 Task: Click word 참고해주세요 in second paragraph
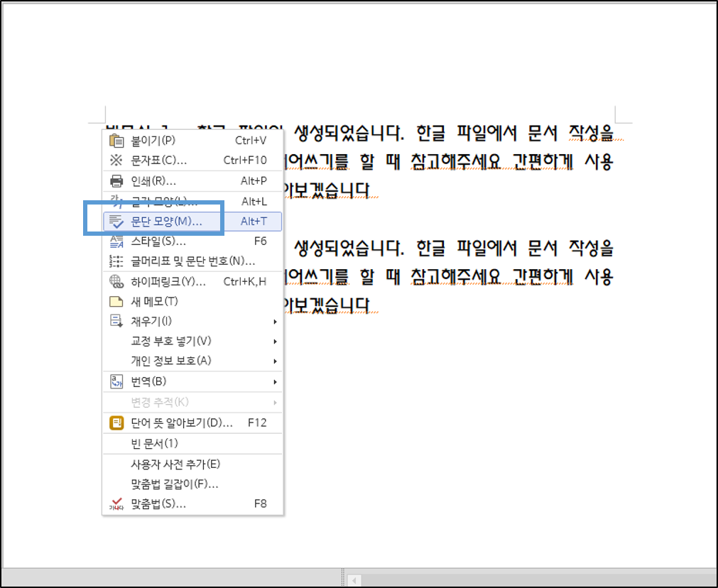456,276
